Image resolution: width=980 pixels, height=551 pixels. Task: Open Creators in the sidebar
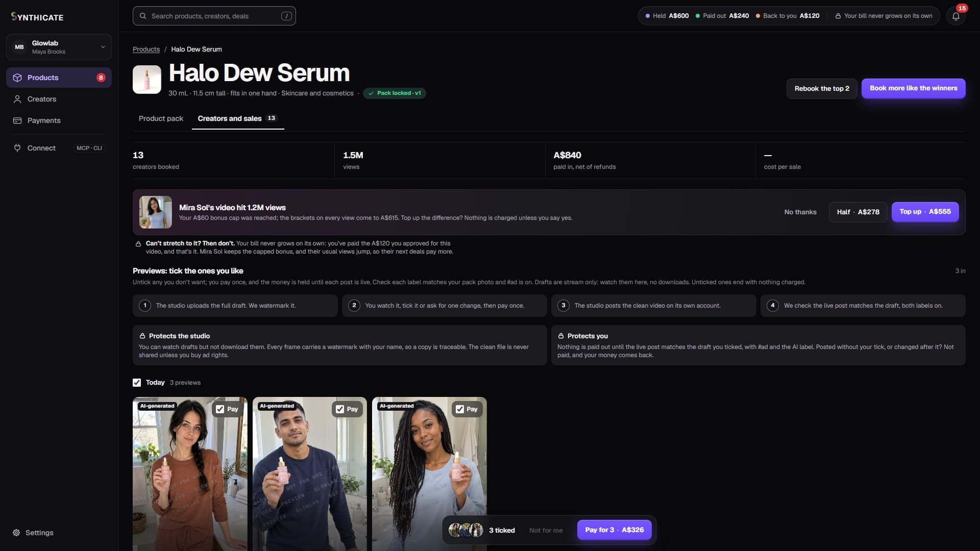59,99
